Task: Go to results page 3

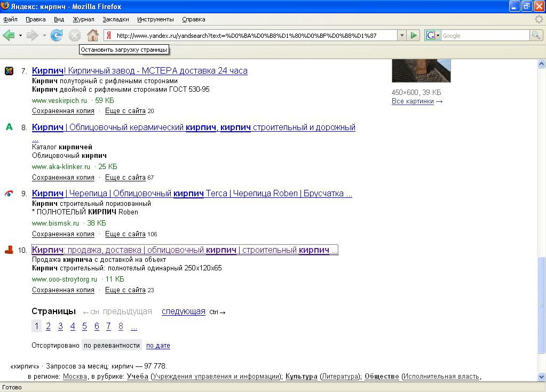Action: tap(61, 326)
